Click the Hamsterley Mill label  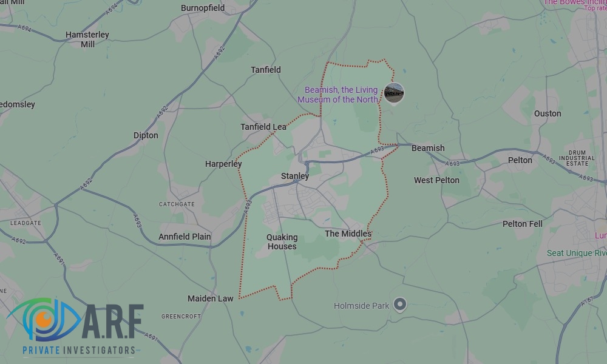87,39
